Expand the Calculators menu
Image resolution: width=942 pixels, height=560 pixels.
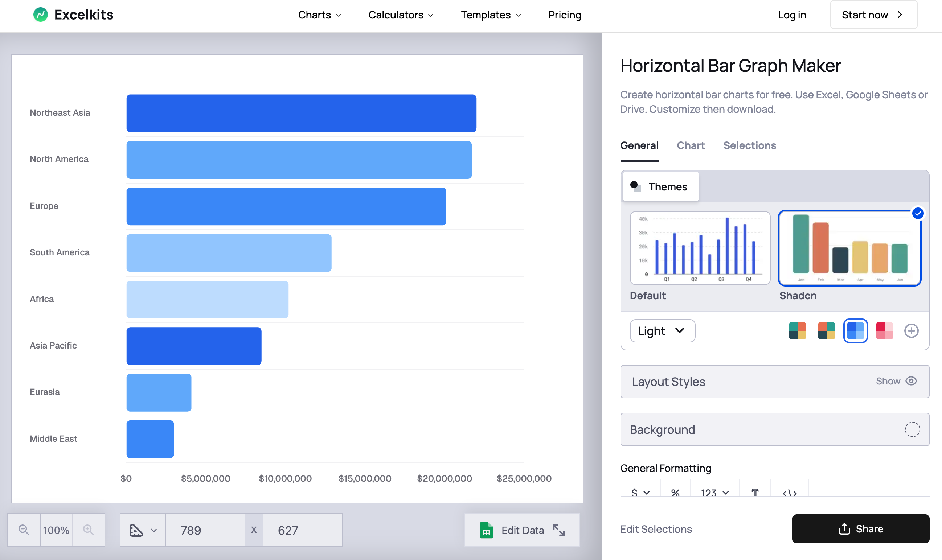[401, 15]
